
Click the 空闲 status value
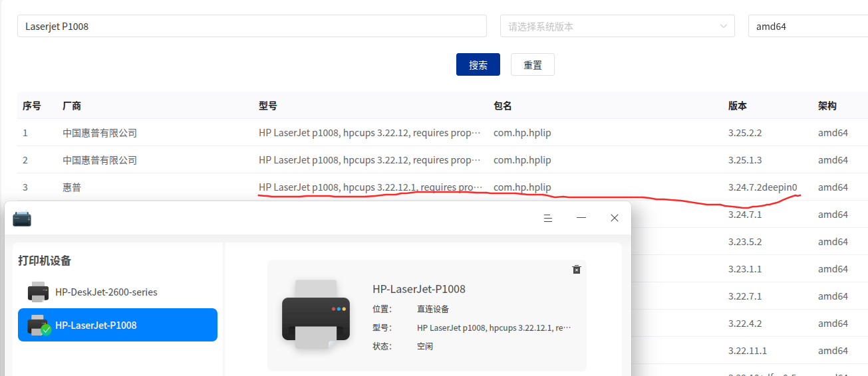pyautogui.click(x=425, y=346)
